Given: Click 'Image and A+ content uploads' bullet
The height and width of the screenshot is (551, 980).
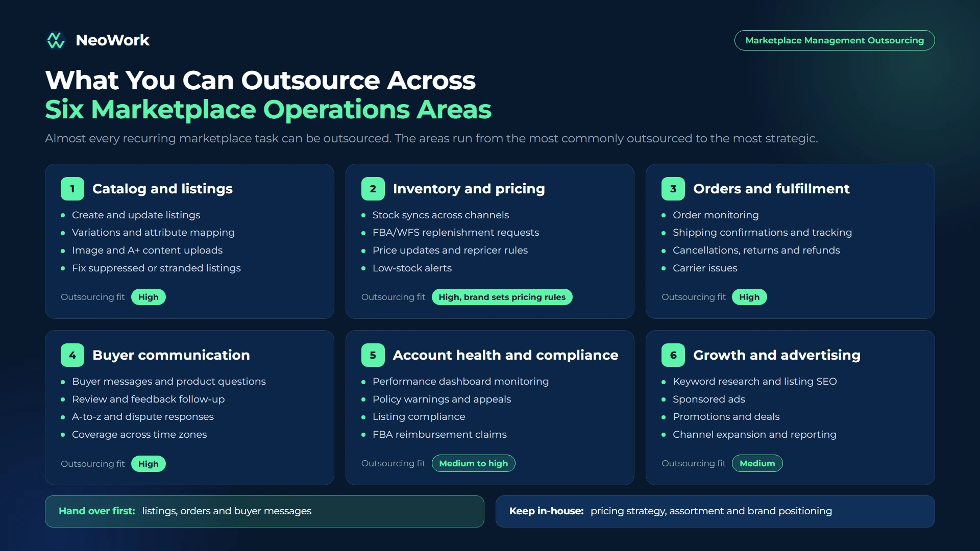Looking at the screenshot, I should (x=147, y=251).
